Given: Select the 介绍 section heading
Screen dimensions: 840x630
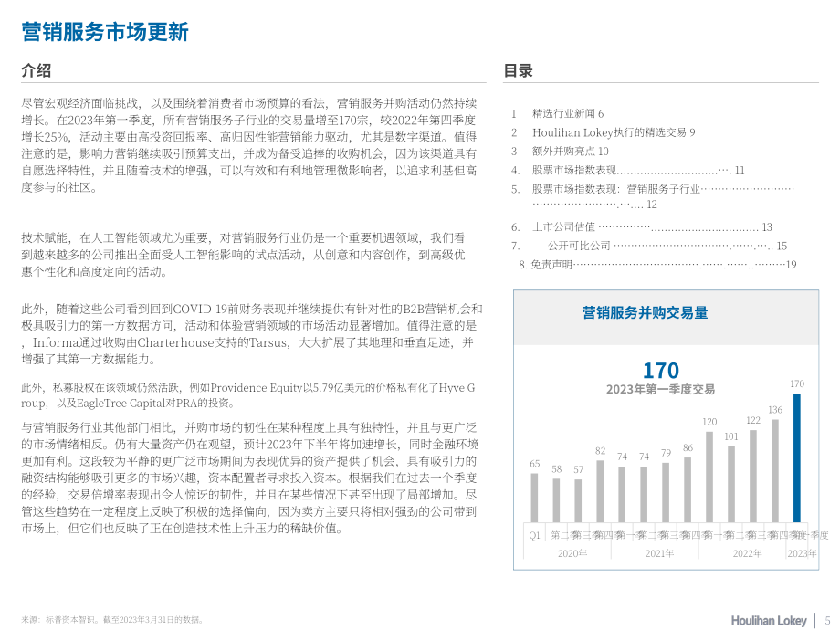Looking at the screenshot, I should pos(37,70).
